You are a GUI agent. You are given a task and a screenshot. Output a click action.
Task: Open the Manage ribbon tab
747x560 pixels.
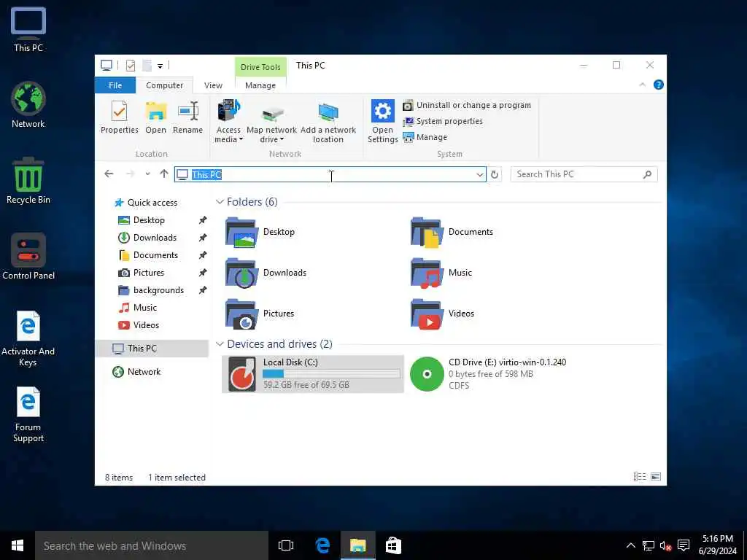tap(260, 85)
